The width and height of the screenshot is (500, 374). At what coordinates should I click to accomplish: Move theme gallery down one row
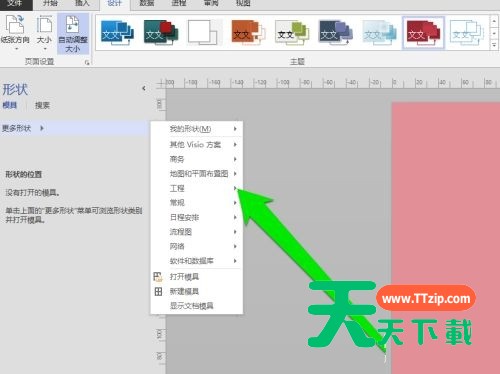click(x=494, y=33)
